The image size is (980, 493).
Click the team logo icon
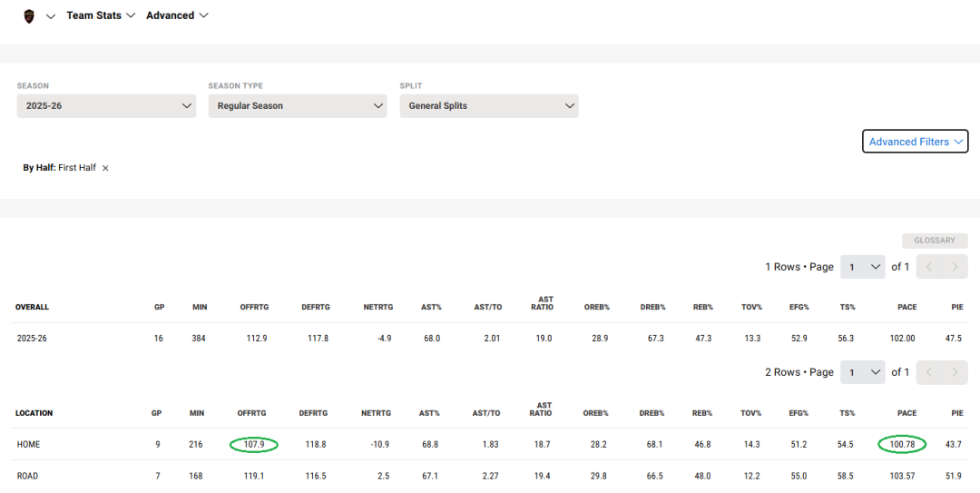(29, 15)
